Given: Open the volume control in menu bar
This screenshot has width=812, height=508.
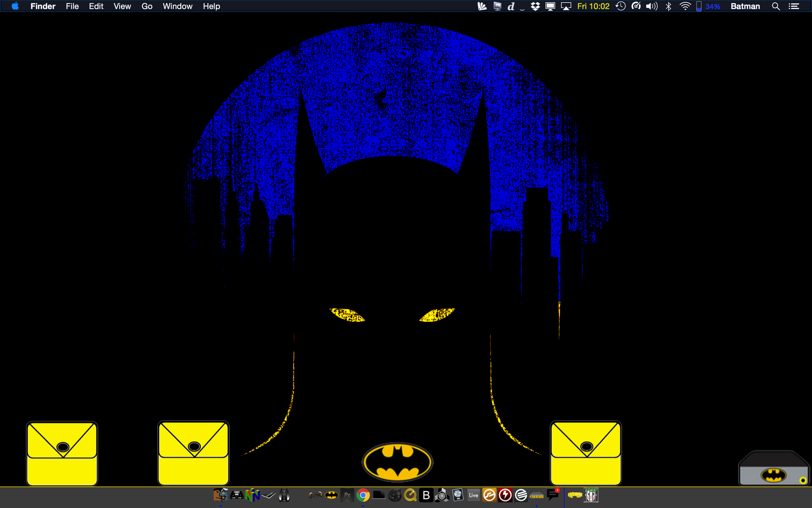Looking at the screenshot, I should [652, 6].
